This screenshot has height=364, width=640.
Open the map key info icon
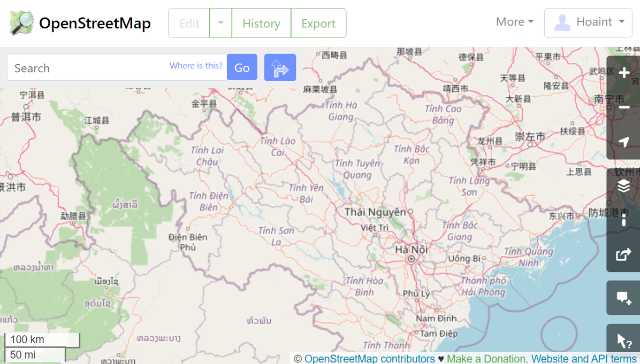pyautogui.click(x=623, y=221)
